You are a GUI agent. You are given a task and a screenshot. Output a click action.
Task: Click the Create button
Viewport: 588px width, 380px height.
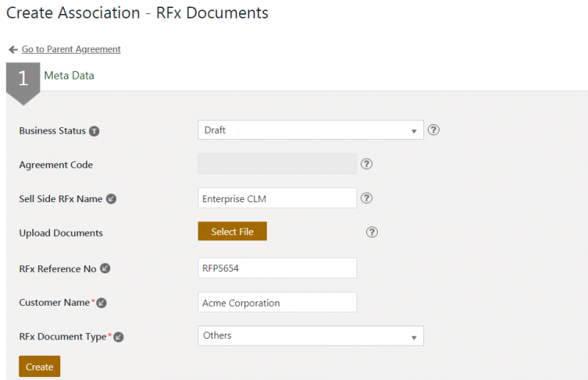tap(40, 367)
